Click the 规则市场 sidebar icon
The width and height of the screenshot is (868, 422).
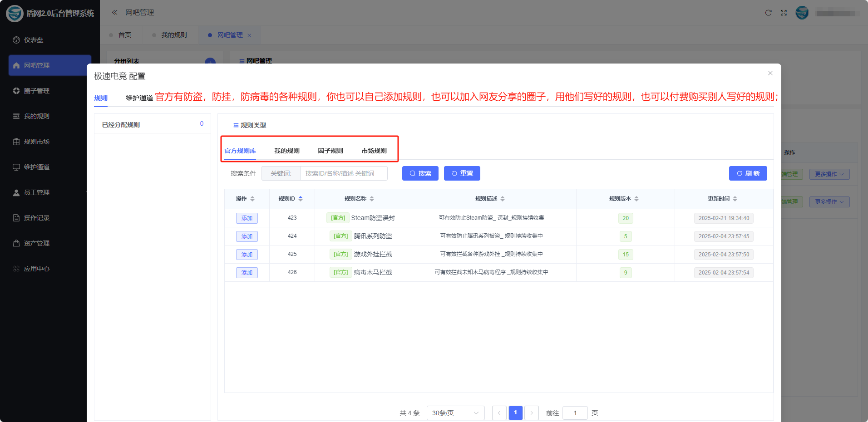16,142
